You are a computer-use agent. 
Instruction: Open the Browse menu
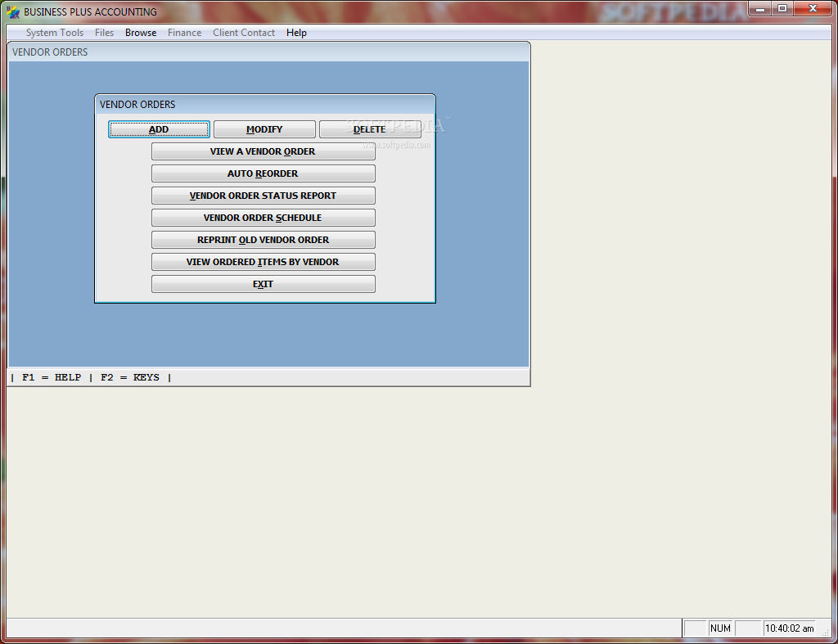click(141, 33)
